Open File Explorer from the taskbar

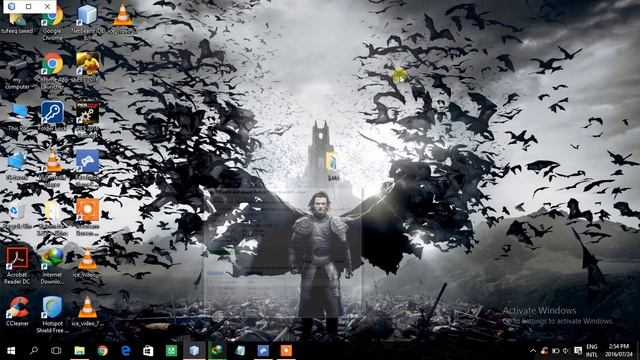point(80,351)
